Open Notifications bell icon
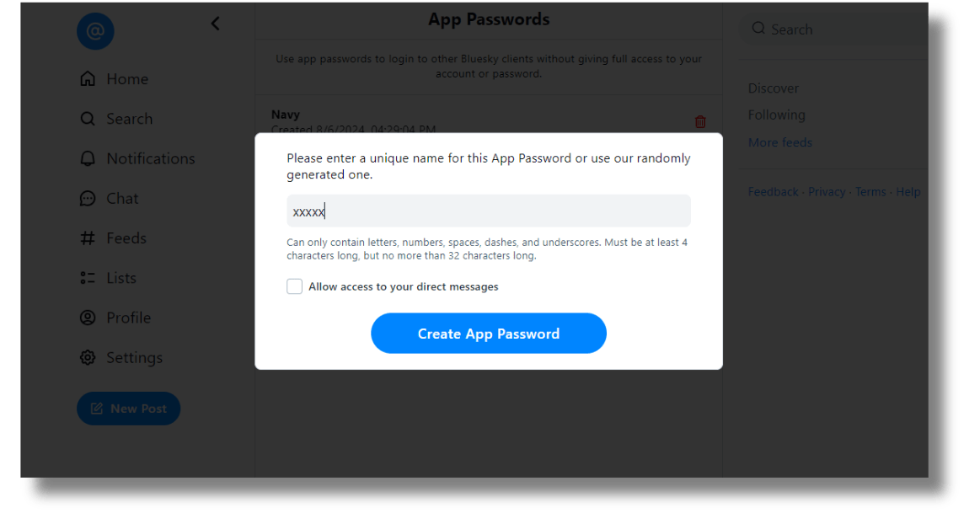Viewport: 980px width, 513px height. coord(88,158)
